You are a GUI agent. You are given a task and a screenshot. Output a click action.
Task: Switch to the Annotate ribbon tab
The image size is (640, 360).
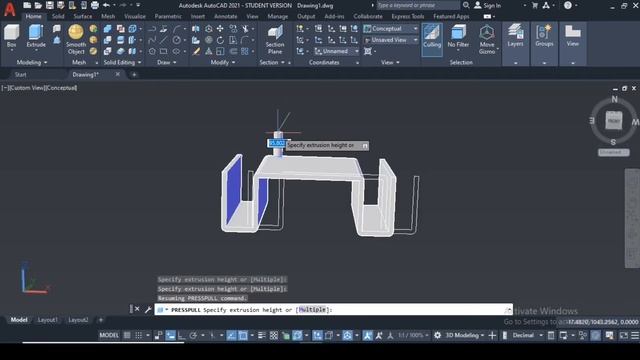click(x=226, y=16)
